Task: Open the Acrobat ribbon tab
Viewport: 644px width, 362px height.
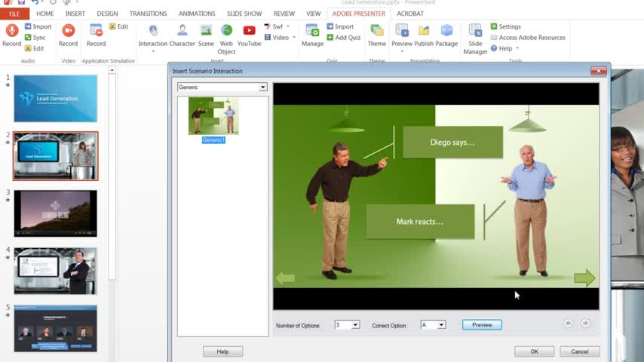Action: 409,14
